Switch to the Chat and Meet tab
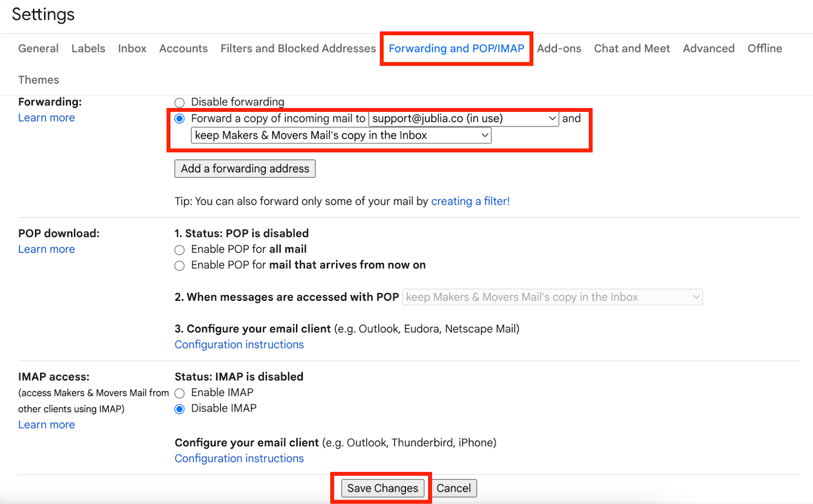The image size is (813, 504). (632, 48)
